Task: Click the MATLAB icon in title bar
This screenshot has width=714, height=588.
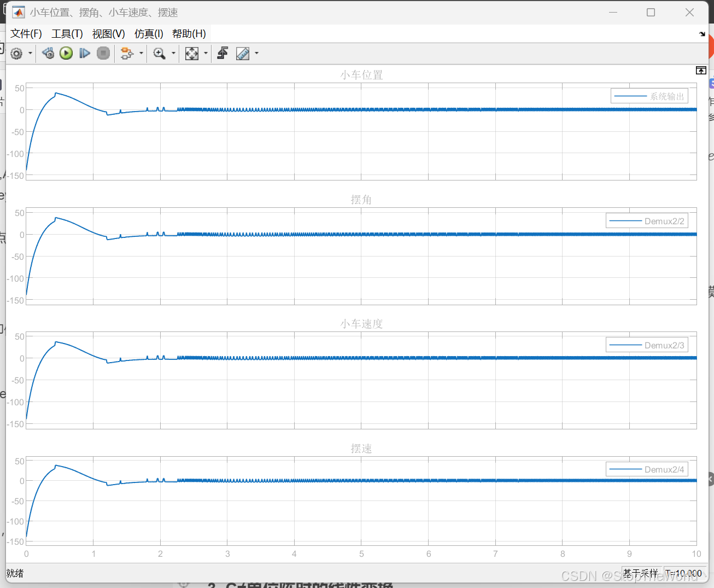Action: [19, 12]
